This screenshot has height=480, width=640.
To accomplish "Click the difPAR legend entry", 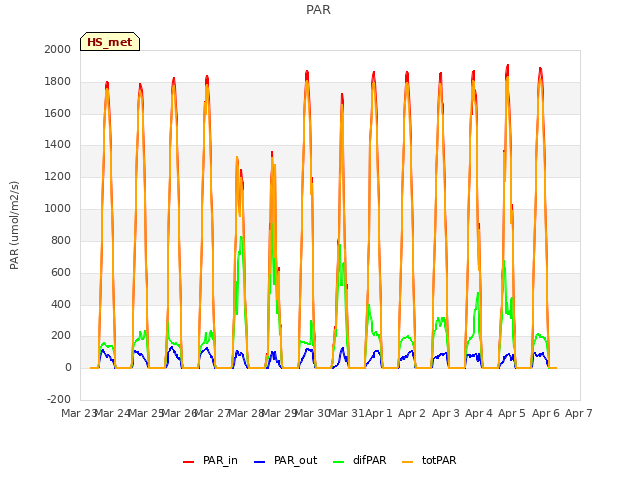I will pyautogui.click(x=360, y=460).
